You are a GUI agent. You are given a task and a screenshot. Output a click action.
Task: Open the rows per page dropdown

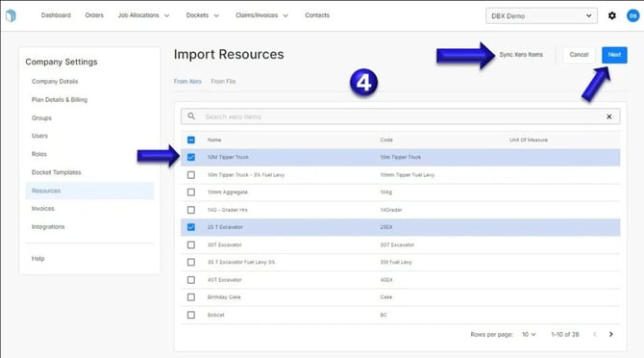coord(529,334)
